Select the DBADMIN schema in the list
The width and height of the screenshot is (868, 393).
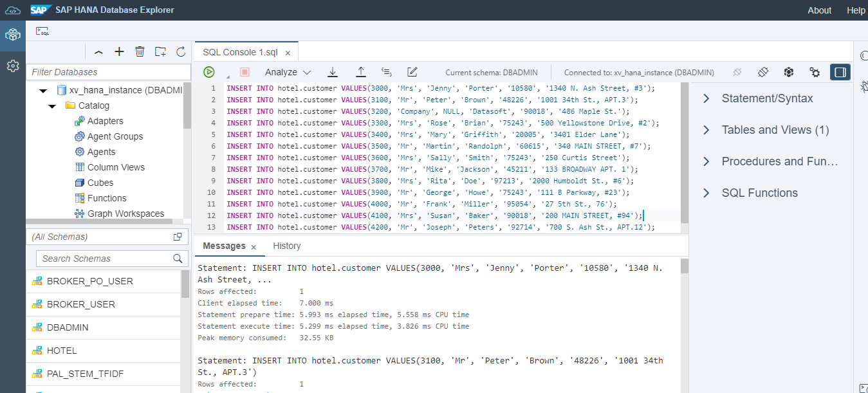pyautogui.click(x=104, y=327)
